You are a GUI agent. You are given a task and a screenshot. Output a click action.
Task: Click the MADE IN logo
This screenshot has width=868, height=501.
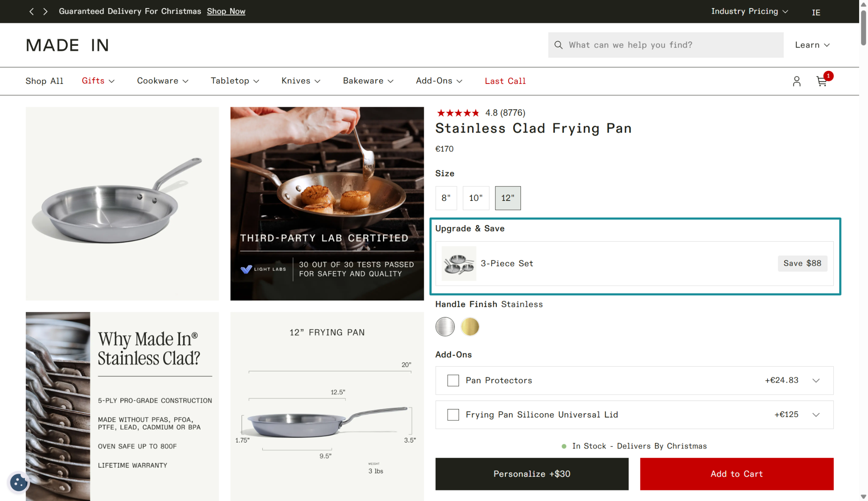pyautogui.click(x=67, y=45)
